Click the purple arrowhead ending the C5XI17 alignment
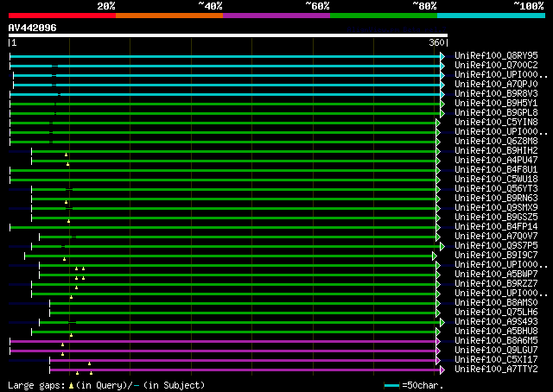553x392 pixels. tap(438, 361)
